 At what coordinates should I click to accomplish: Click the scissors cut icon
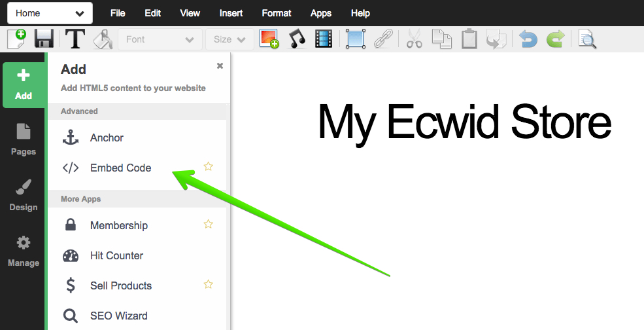[415, 39]
